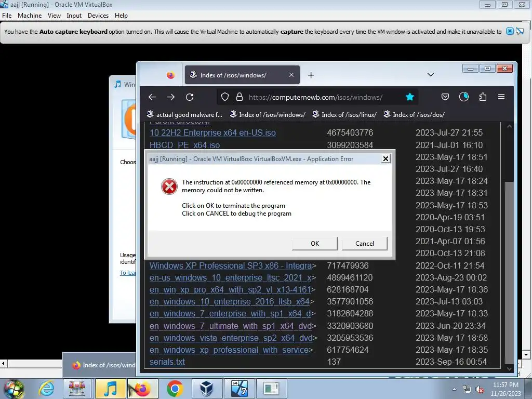Reload the Firefox page
Image resolution: width=532 pixels, height=399 pixels.
coord(190,97)
